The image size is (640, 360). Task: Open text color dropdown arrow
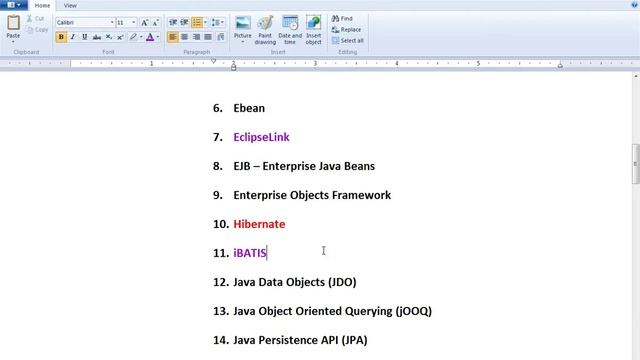click(158, 37)
